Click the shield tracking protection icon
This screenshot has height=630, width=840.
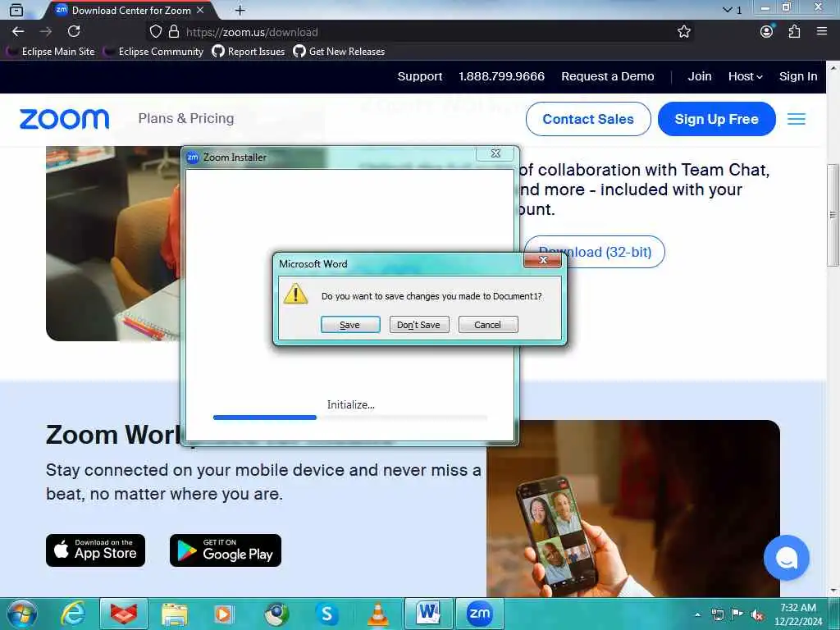[155, 32]
